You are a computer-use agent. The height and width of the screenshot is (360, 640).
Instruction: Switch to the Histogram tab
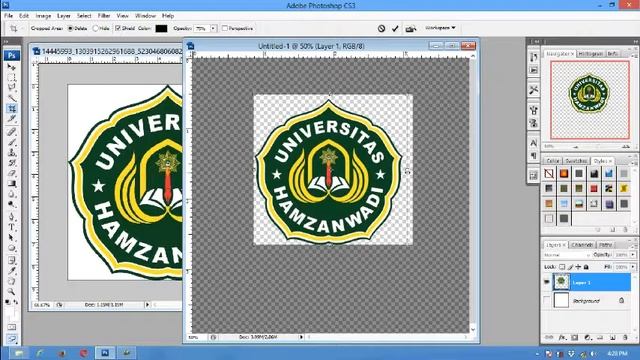pyautogui.click(x=590, y=54)
